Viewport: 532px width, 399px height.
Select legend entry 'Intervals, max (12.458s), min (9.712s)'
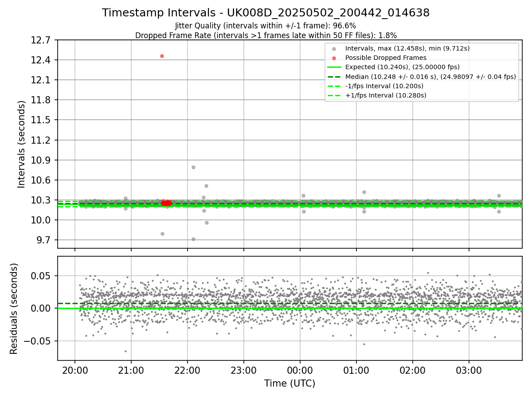407,48
